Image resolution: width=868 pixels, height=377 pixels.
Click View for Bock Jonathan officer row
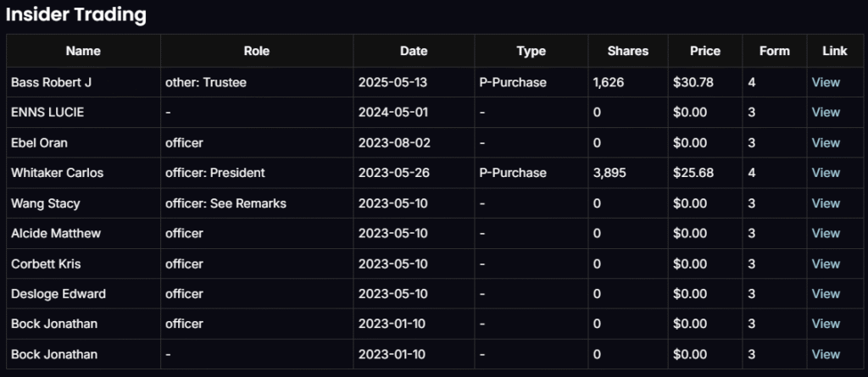coord(826,324)
